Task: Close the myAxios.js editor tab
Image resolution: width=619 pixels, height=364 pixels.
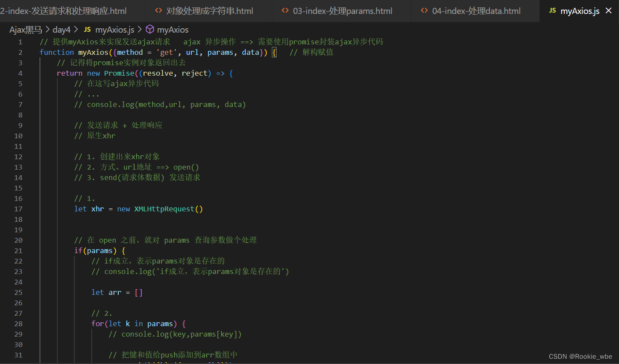Action: pyautogui.click(x=609, y=11)
